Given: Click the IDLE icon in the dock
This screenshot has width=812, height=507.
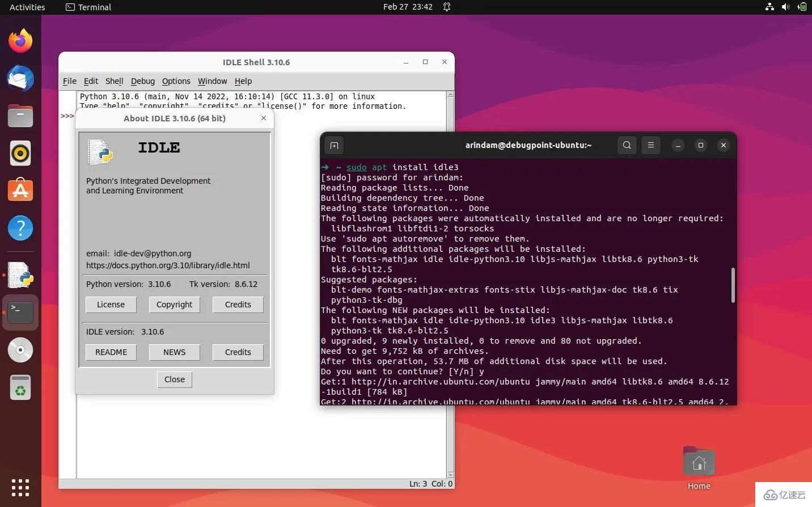Looking at the screenshot, I should pos(20,275).
